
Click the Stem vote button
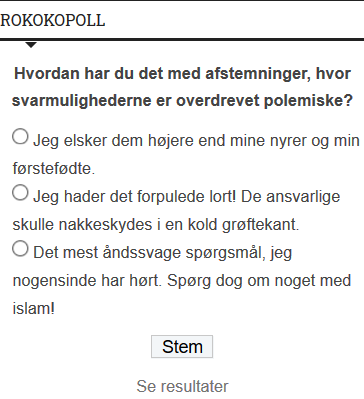(182, 347)
